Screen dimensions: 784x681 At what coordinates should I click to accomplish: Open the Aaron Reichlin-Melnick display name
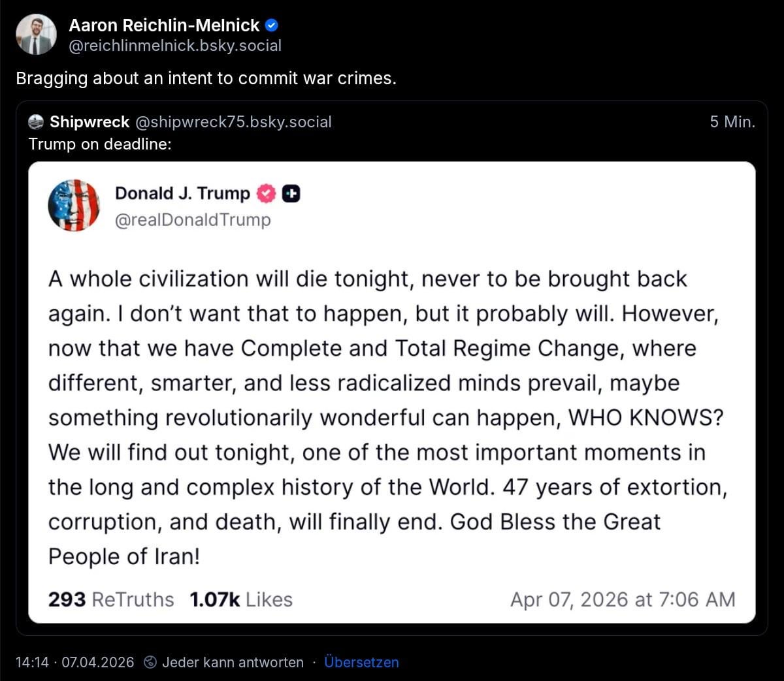coord(164,25)
